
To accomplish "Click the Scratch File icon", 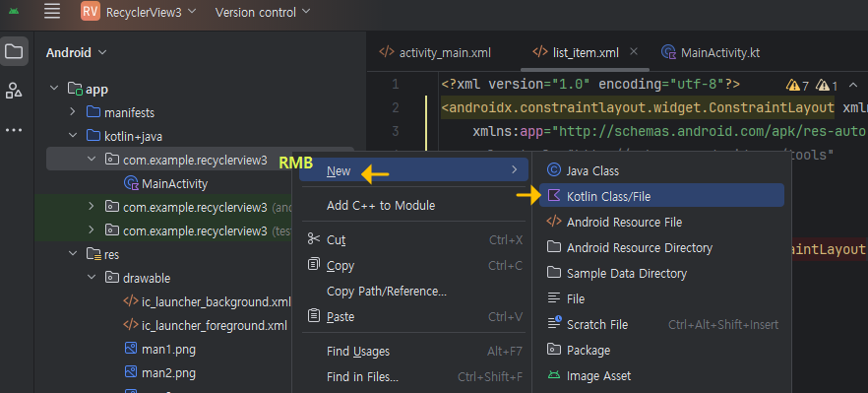I will (x=554, y=323).
